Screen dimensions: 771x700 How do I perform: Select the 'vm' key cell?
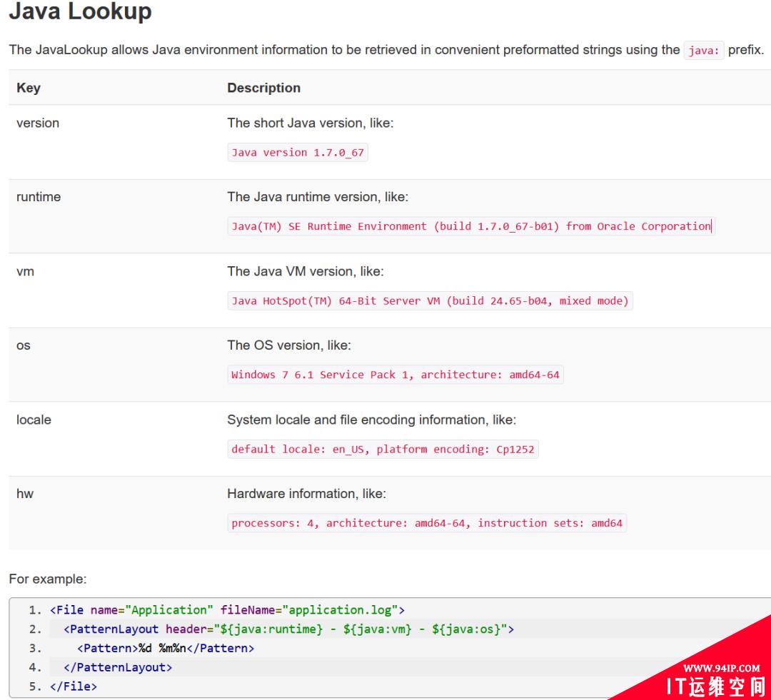click(25, 271)
